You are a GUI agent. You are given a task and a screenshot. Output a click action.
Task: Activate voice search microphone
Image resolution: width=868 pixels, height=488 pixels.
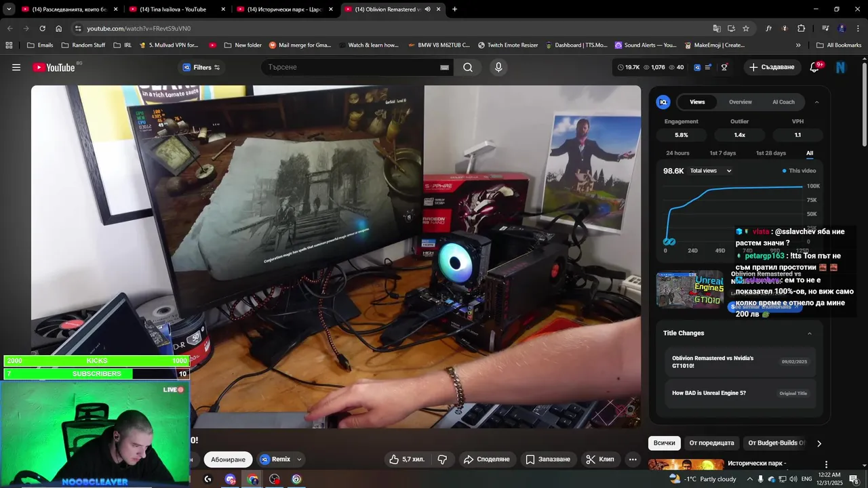tap(498, 67)
